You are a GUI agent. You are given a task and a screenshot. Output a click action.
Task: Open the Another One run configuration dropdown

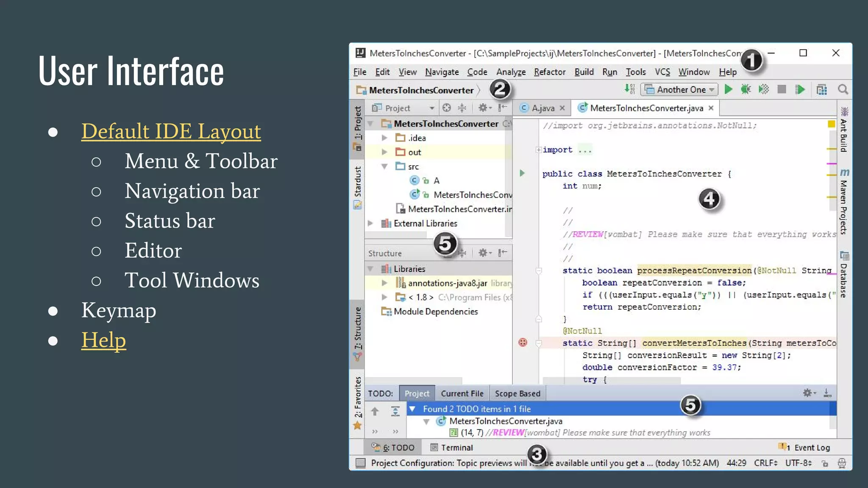coord(679,89)
